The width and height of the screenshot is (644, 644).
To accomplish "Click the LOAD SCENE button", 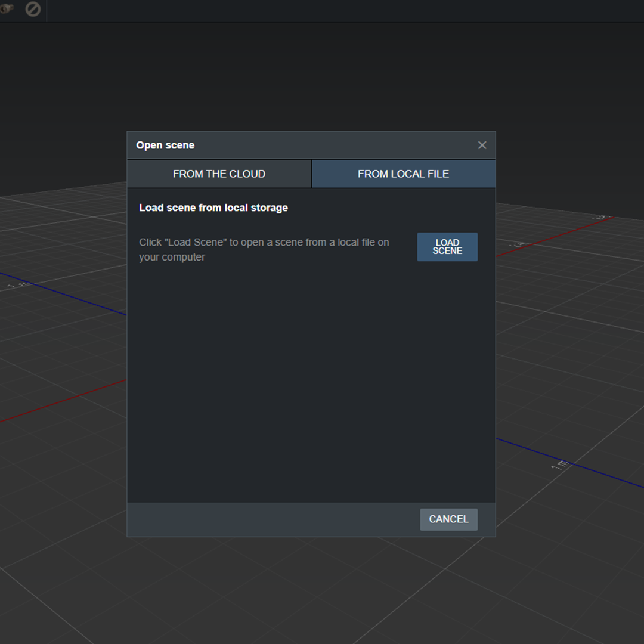I will pos(447,246).
